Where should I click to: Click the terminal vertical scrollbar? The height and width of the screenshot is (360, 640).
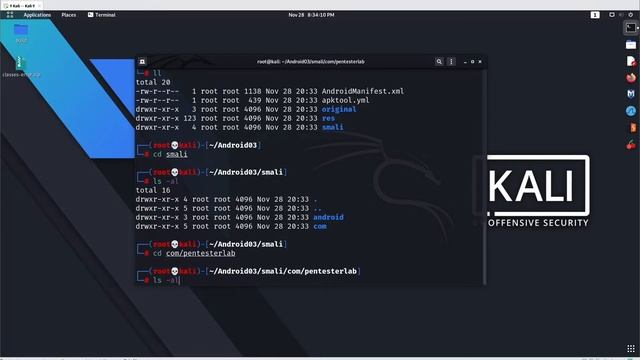484,177
